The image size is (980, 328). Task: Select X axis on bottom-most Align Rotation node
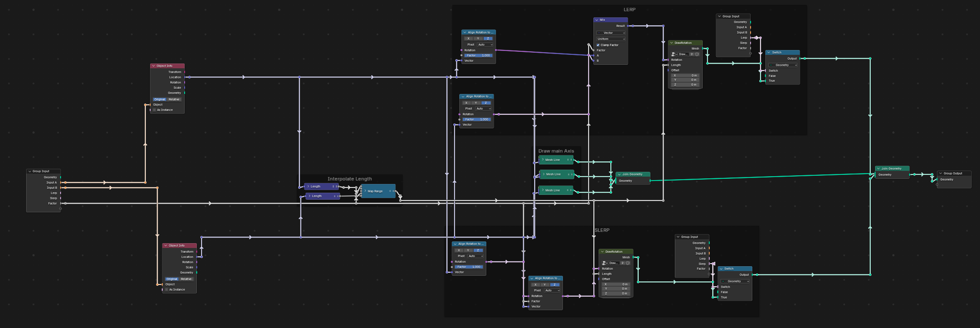tap(535, 285)
